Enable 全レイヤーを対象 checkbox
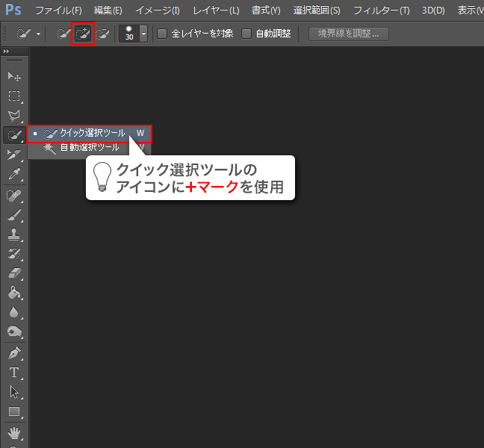Image resolution: width=484 pixels, height=448 pixels. tap(162, 34)
